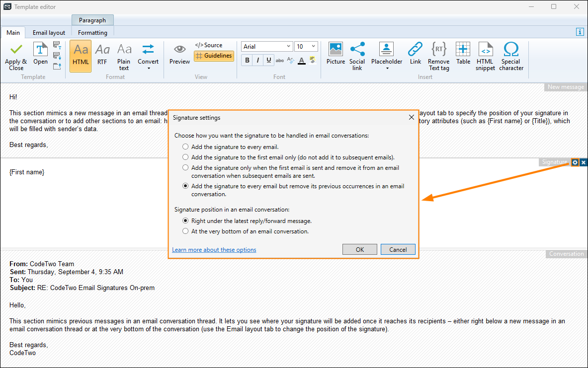Open the Arial font family dropdown
Screen dimensions: 588x368
(267, 47)
